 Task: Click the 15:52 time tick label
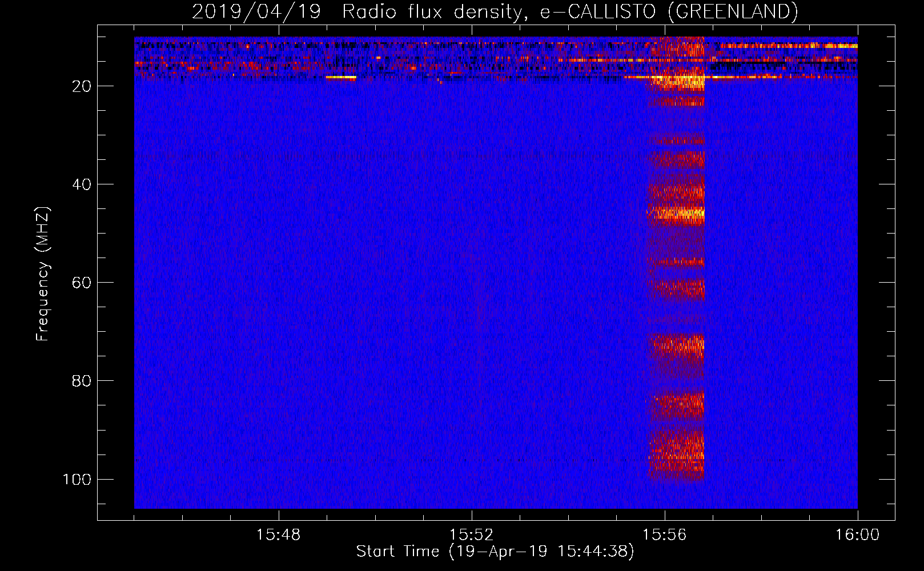pos(471,535)
